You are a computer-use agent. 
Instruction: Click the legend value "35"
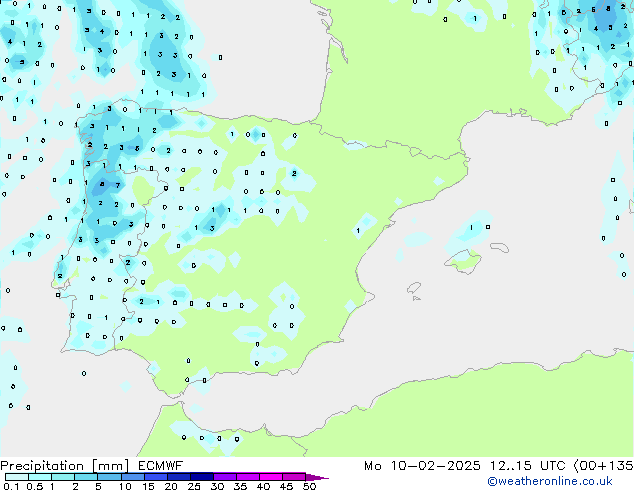point(240,486)
